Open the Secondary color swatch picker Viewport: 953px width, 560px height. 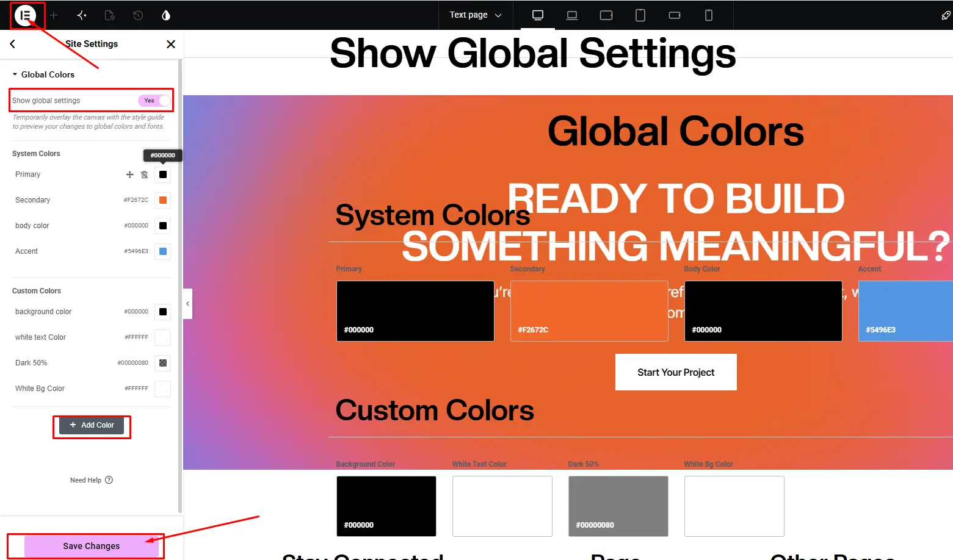point(163,200)
